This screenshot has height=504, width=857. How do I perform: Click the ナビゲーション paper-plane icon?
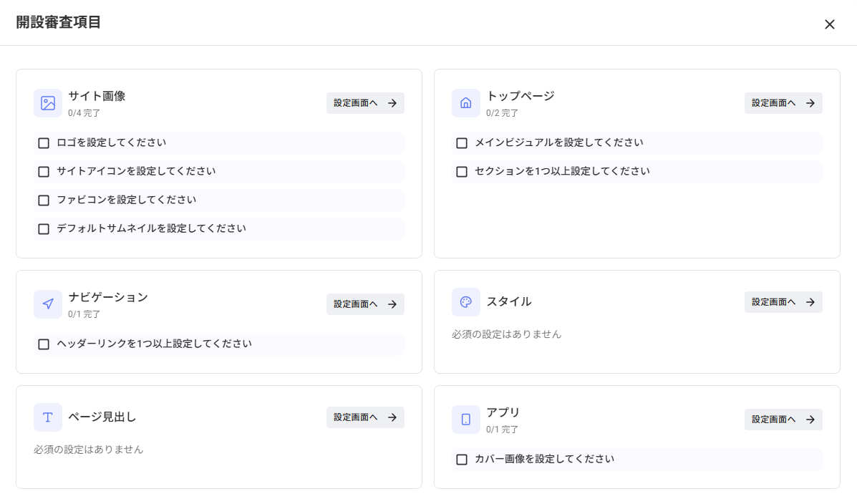point(48,304)
